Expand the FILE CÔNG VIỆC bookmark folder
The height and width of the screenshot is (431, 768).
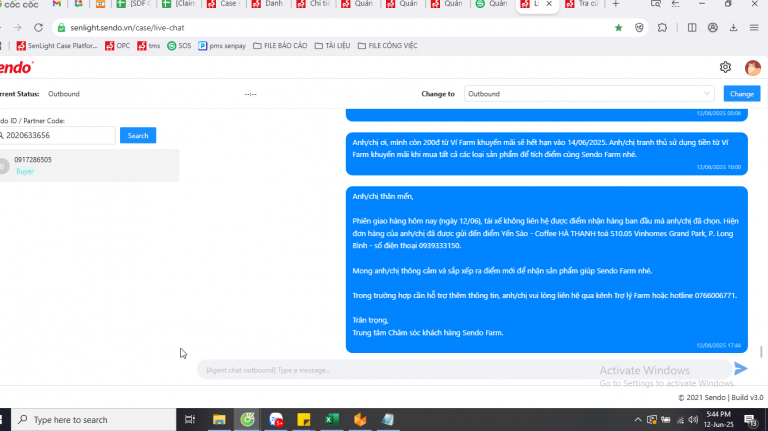[x=387, y=46]
